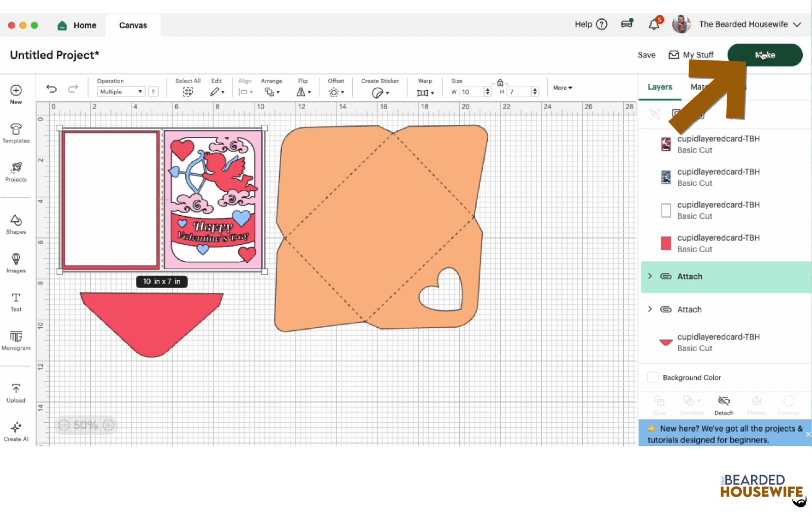Open the Templates panel
The image size is (812, 516).
click(x=16, y=133)
